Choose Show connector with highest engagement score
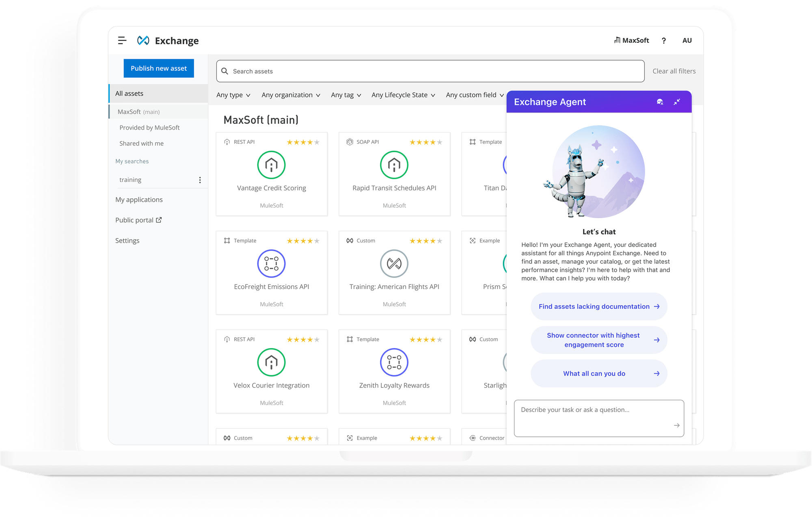The image size is (812, 527). click(599, 340)
